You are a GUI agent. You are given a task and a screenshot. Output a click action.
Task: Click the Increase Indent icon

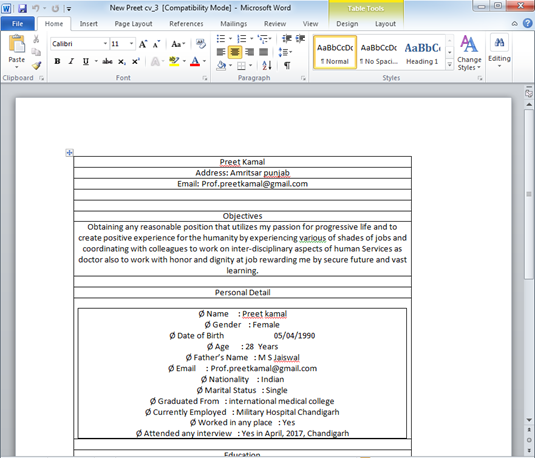tap(300, 39)
